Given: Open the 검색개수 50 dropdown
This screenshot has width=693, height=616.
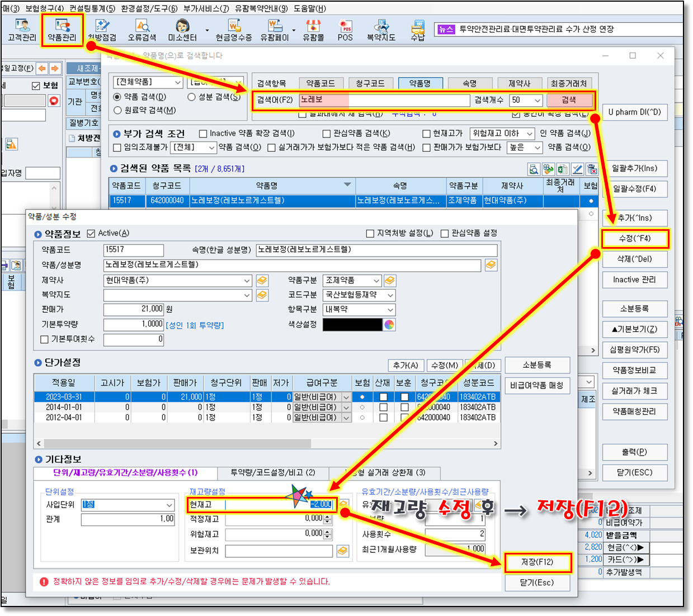Looking at the screenshot, I should click(526, 100).
